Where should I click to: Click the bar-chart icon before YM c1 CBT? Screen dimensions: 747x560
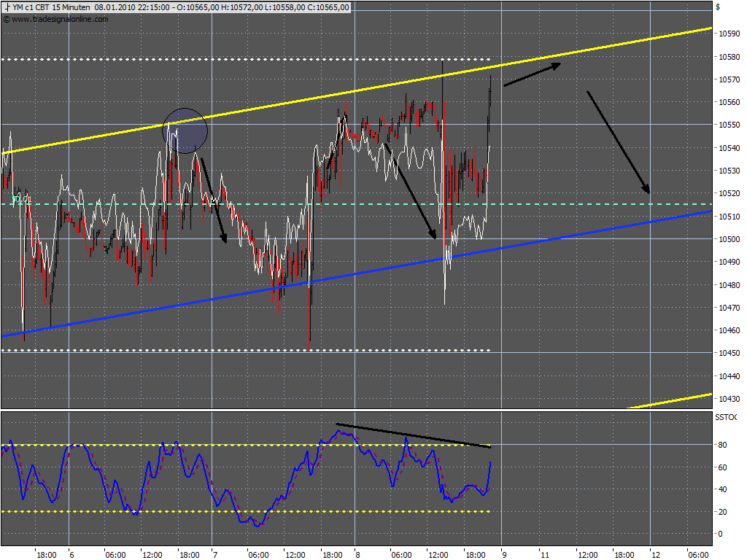coord(7,7)
